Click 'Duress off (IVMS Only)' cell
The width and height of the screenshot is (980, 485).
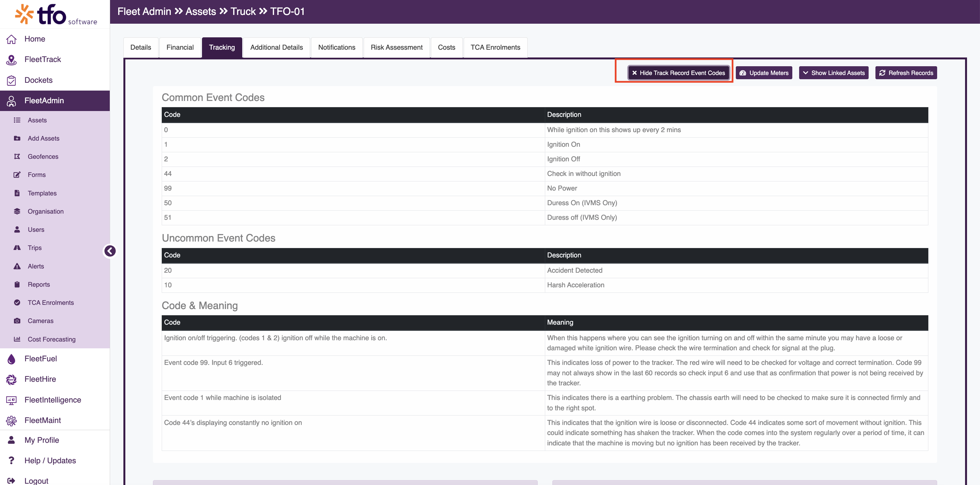pyautogui.click(x=736, y=218)
